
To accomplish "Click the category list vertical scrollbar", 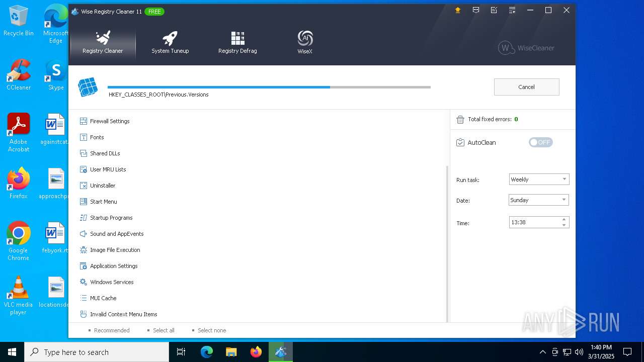I will point(447,244).
